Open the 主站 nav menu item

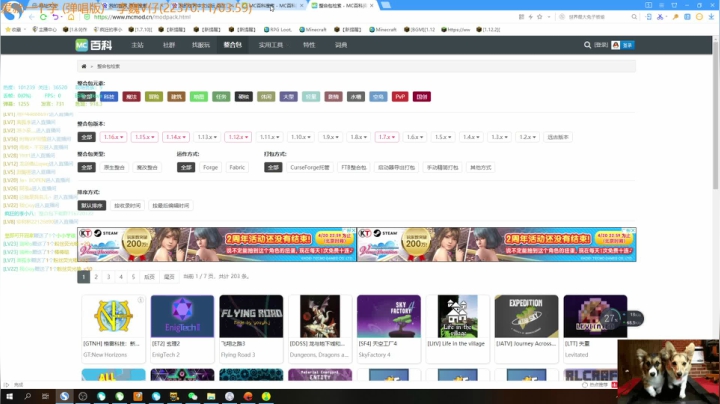tap(137, 45)
